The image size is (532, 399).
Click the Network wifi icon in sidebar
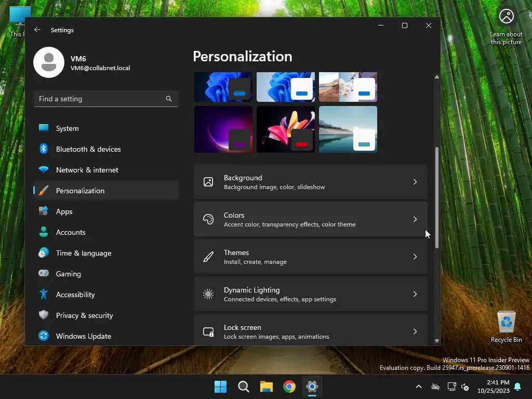tap(44, 169)
